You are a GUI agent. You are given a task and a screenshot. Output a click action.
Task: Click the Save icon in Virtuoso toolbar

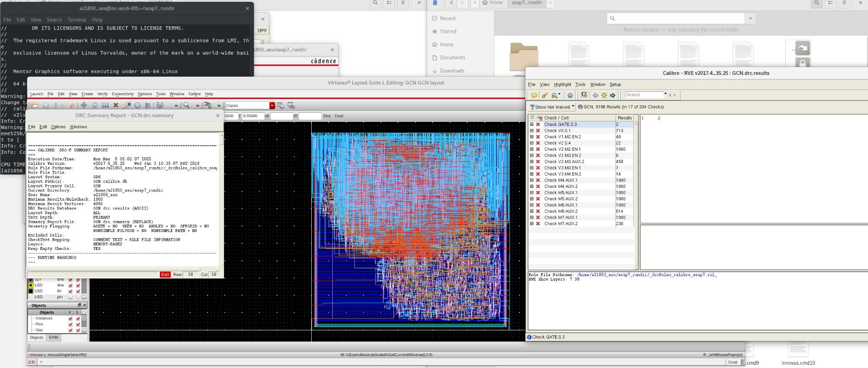46,105
